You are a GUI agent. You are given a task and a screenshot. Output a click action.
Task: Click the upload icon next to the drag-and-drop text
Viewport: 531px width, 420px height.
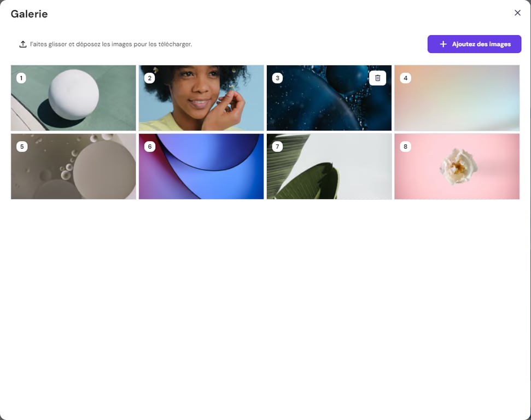pos(22,43)
